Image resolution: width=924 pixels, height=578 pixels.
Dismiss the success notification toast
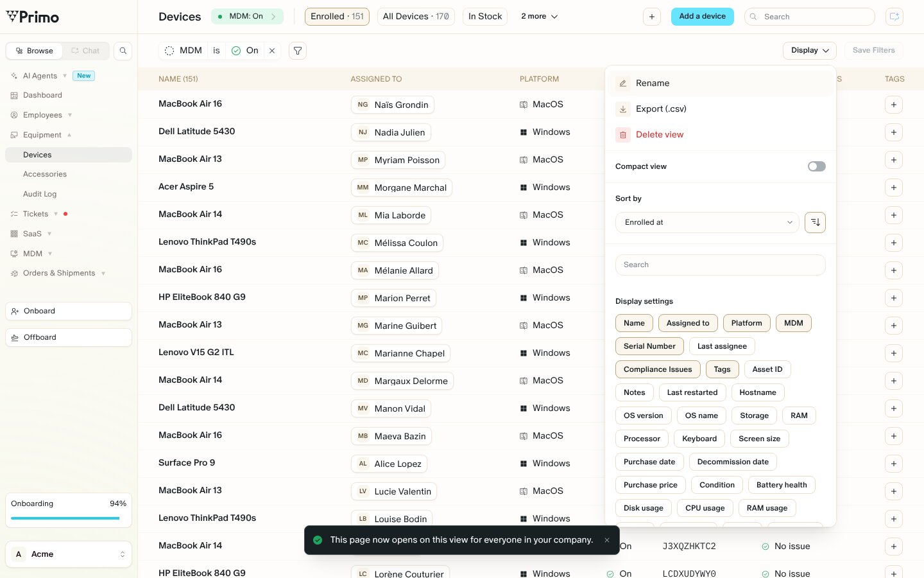tap(607, 540)
